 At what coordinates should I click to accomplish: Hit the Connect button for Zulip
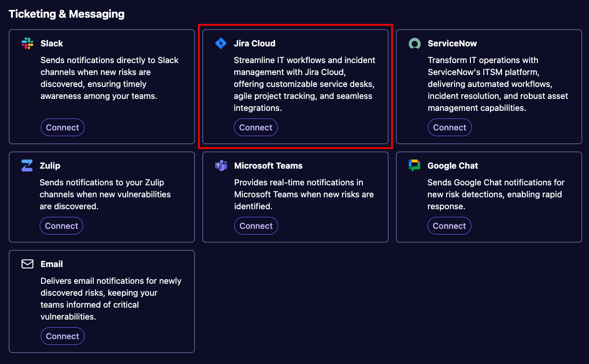point(61,226)
